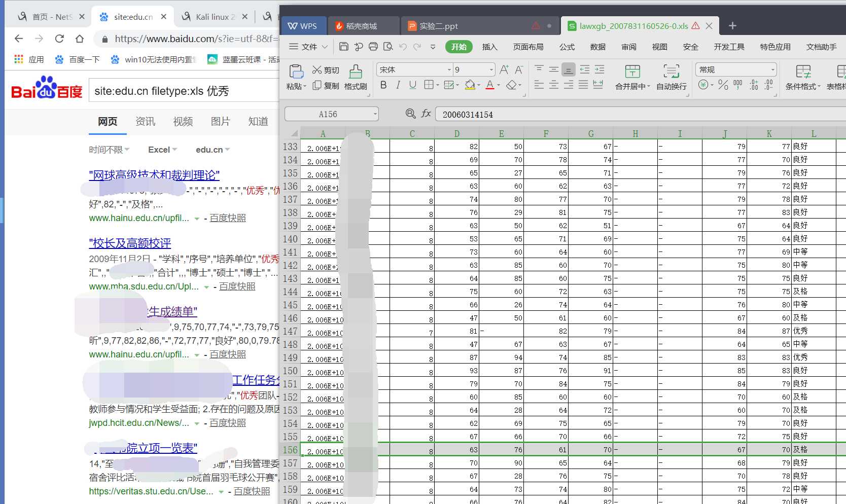Toggle Bold formatting in WPS
Image resolution: width=846 pixels, height=504 pixels.
point(383,85)
